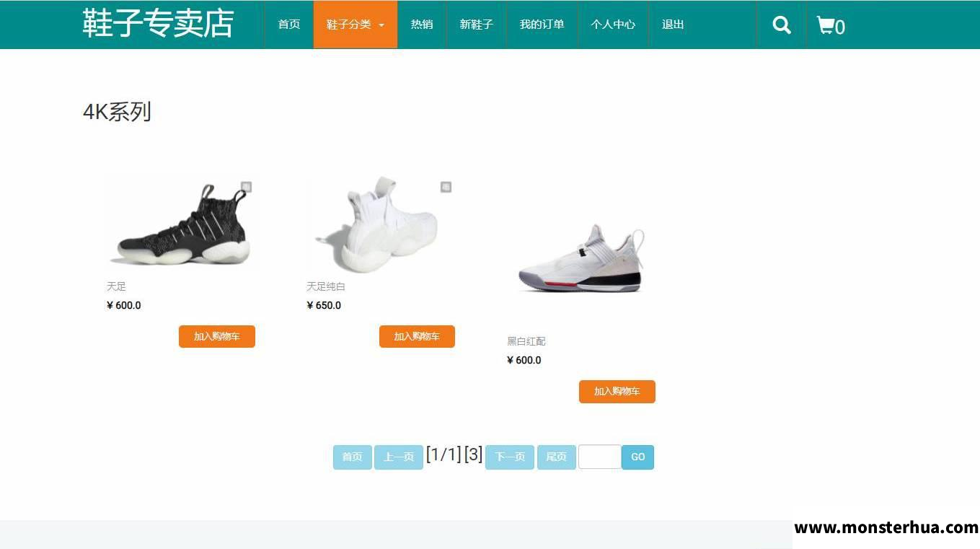
Task: Click the 黑白红配 shoe image
Action: [581, 258]
